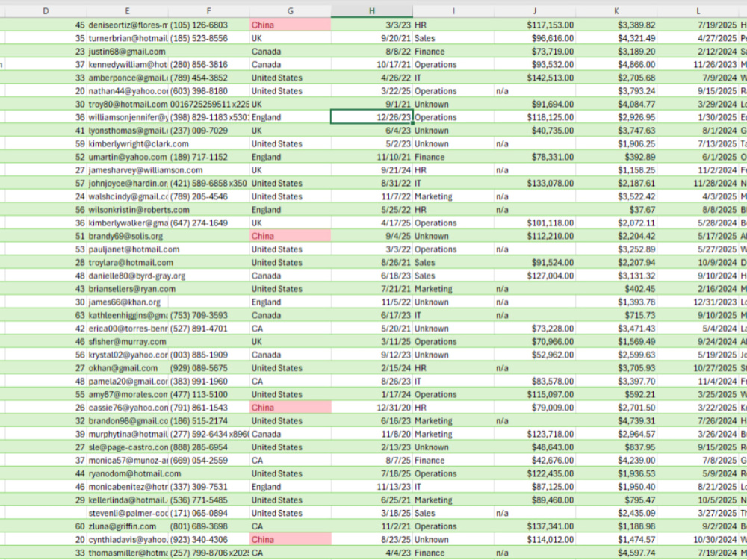747x560 pixels.
Task: Select column J header
Action: click(x=535, y=11)
